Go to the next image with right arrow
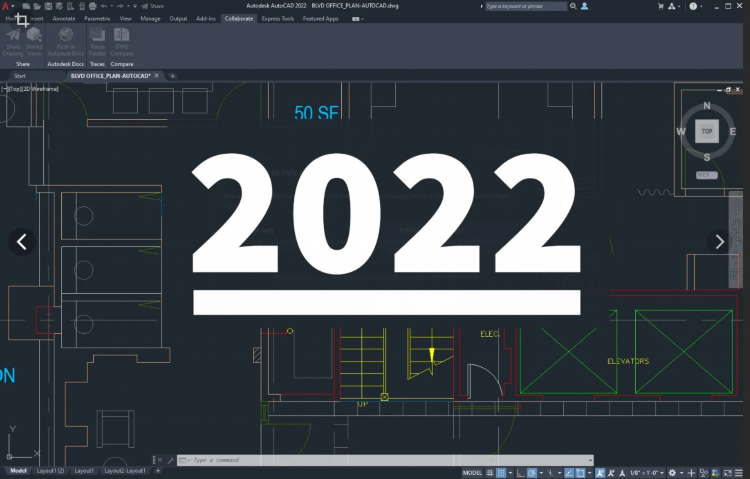The image size is (750, 479). tap(720, 242)
